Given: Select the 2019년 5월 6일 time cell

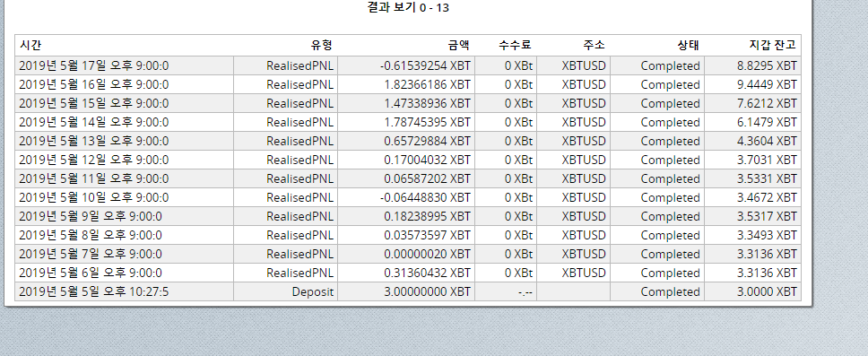Looking at the screenshot, I should tap(124, 273).
